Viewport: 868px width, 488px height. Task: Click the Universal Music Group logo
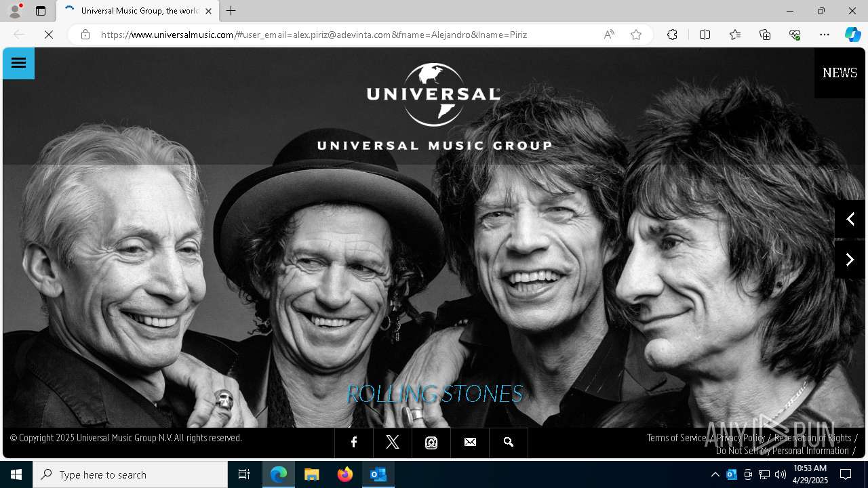pos(434,106)
